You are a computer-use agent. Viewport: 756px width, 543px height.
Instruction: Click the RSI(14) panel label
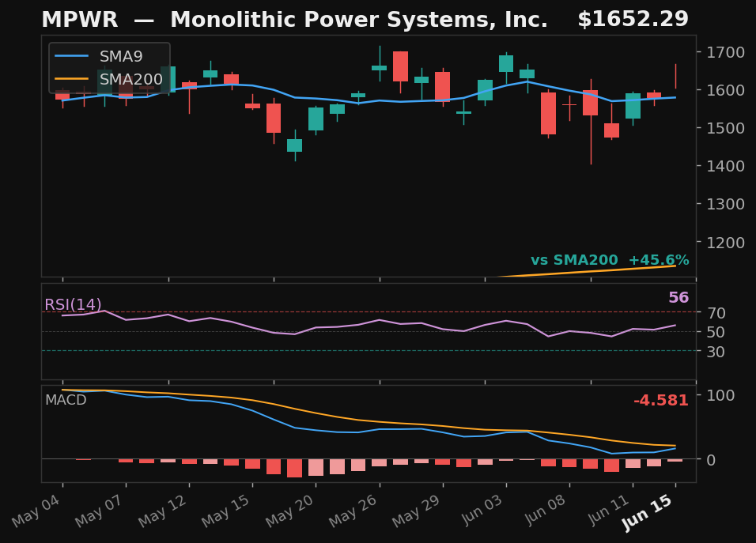pyautogui.click(x=73, y=304)
